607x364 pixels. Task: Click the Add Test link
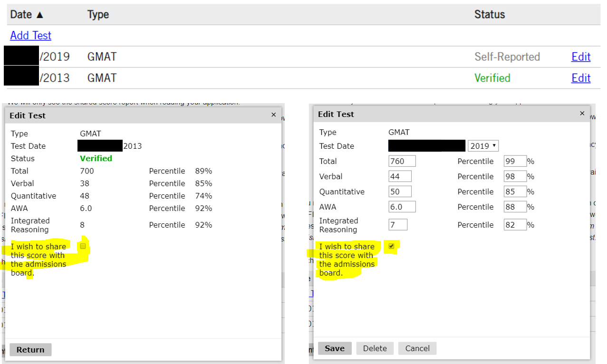point(30,36)
